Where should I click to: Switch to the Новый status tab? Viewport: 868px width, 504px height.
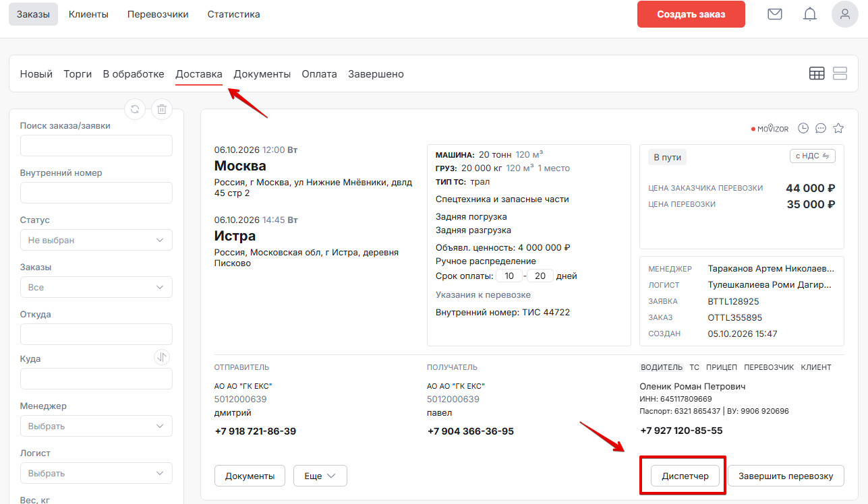coord(36,74)
